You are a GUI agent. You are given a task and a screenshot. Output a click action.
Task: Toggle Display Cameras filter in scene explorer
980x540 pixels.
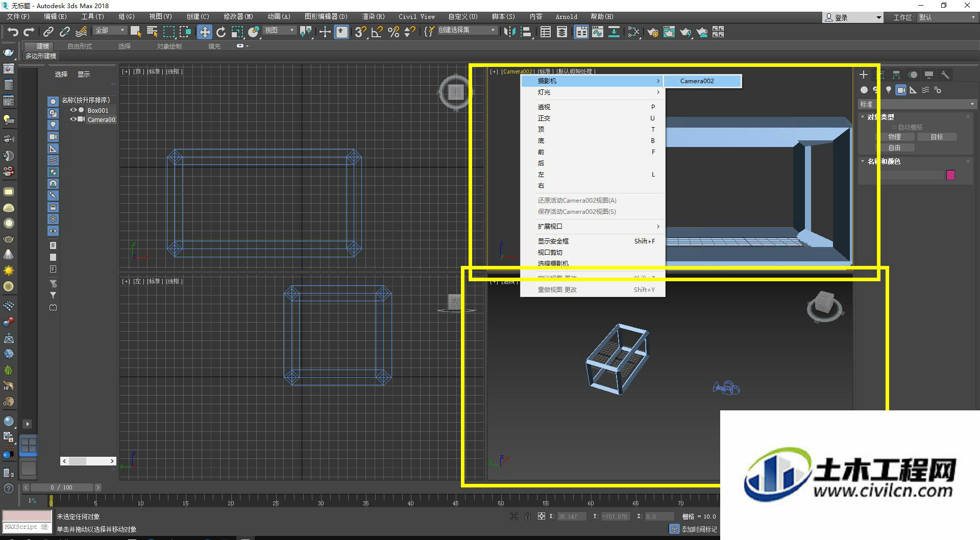(53, 137)
